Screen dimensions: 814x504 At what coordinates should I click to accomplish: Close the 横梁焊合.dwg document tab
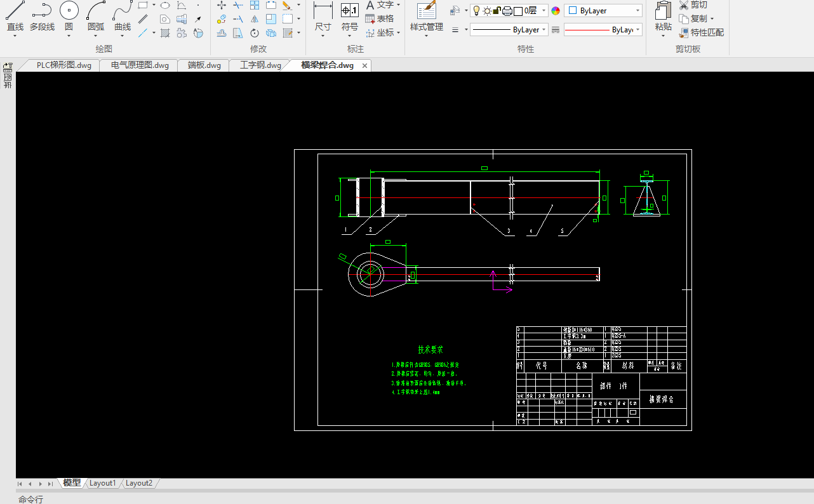[x=364, y=65]
